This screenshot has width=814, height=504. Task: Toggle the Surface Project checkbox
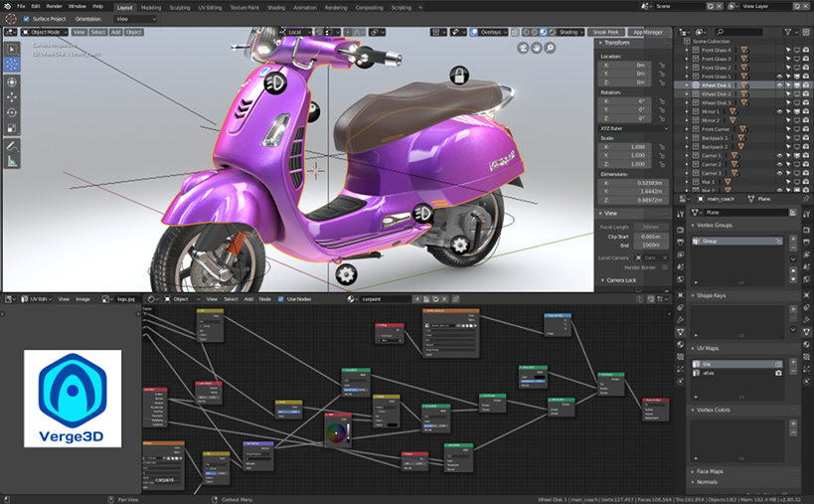point(27,19)
